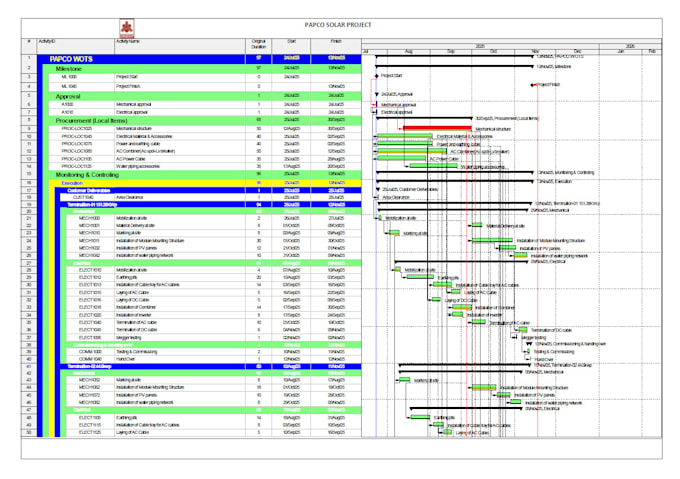Viewport: 680px width, 479px height.
Task: Click the Project Finish activity name
Action: (x=128, y=86)
